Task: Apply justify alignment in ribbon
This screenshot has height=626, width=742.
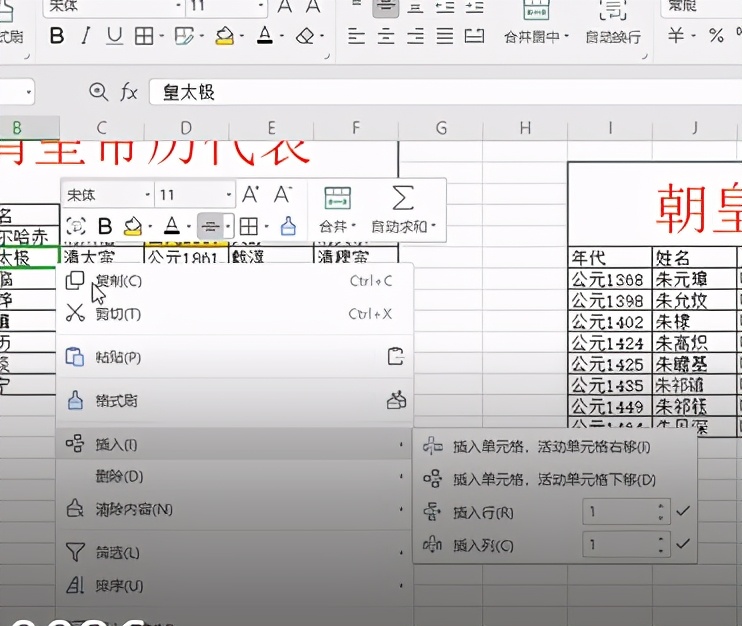Action: [x=445, y=36]
